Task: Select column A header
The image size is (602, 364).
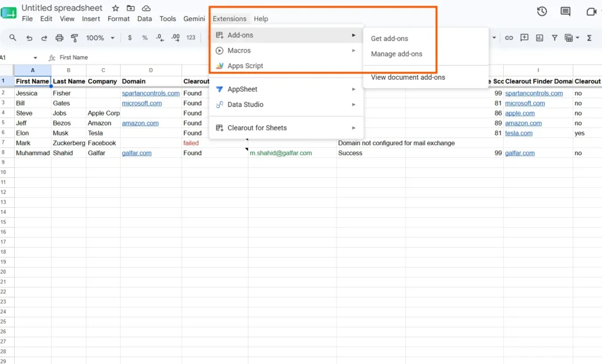Action: pos(33,70)
